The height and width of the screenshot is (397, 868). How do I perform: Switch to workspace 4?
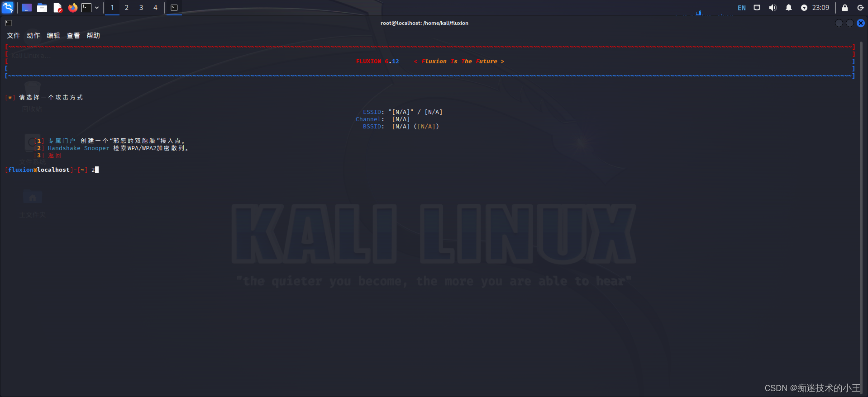click(155, 8)
